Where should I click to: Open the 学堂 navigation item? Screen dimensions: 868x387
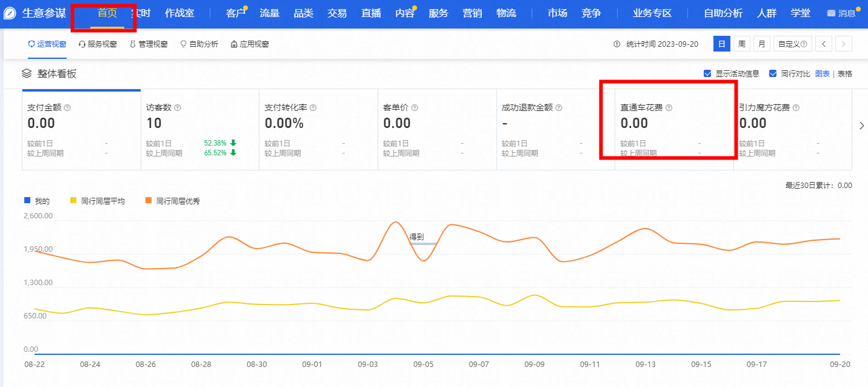click(x=801, y=13)
